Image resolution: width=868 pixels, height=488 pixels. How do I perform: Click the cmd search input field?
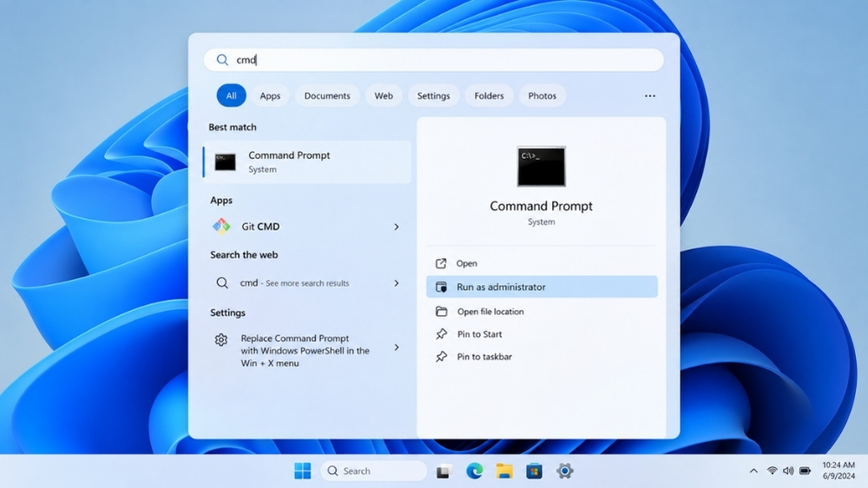[433, 60]
